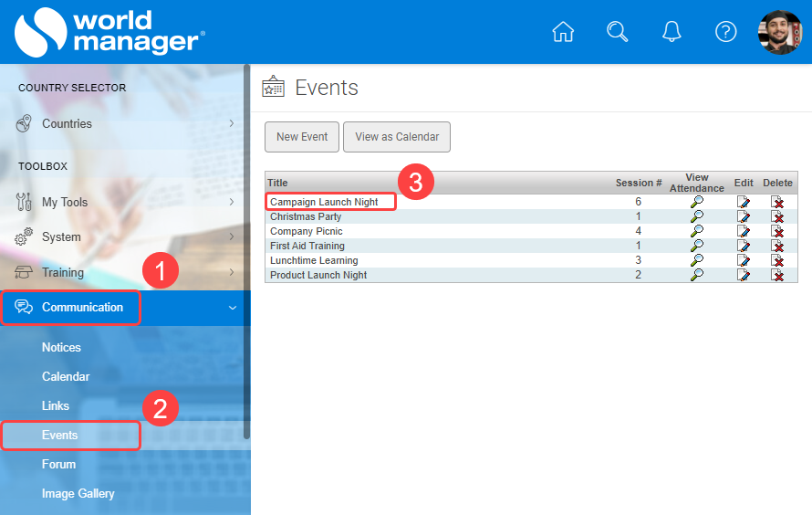This screenshot has height=515, width=812.
Task: View attendance for First Aid Training
Action: coord(696,246)
